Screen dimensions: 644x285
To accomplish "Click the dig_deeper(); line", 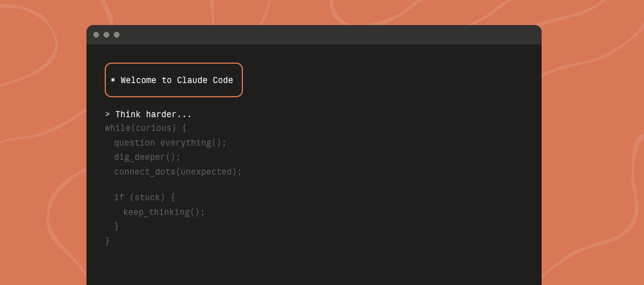I will 147,157.
